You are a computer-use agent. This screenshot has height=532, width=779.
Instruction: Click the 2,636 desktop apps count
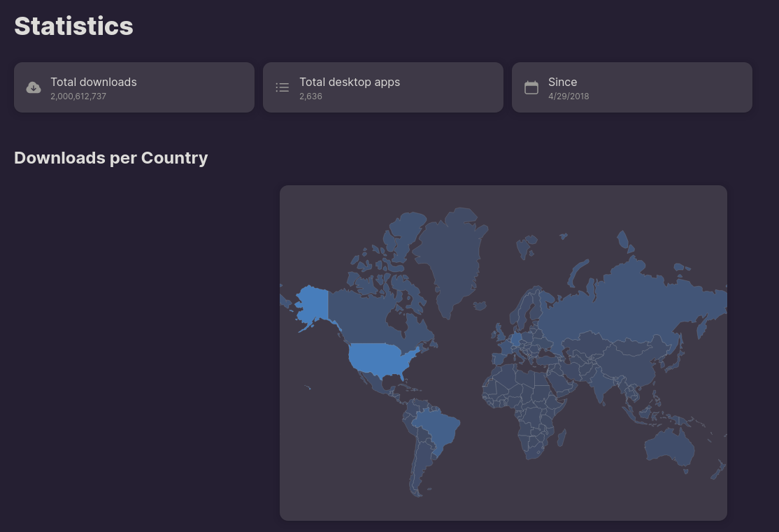tap(310, 96)
